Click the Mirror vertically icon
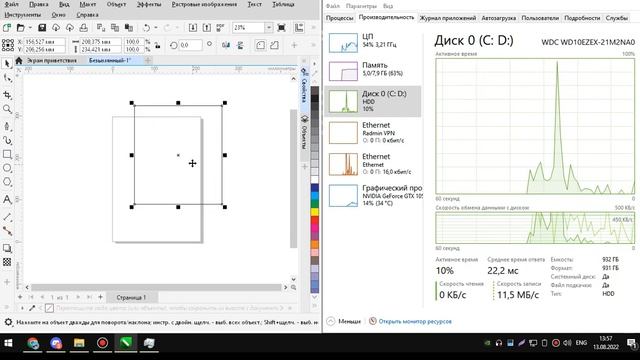This screenshot has height=360, width=640. pyautogui.click(x=240, y=45)
